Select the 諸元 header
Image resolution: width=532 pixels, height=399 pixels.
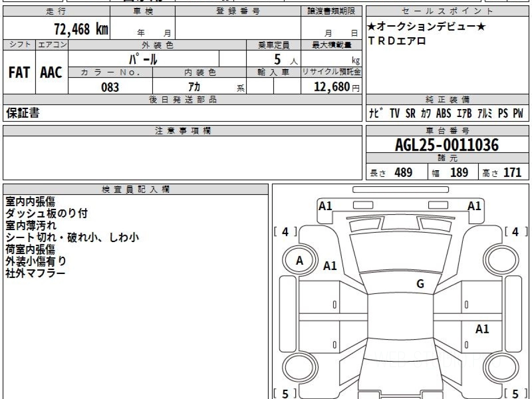pyautogui.click(x=448, y=158)
